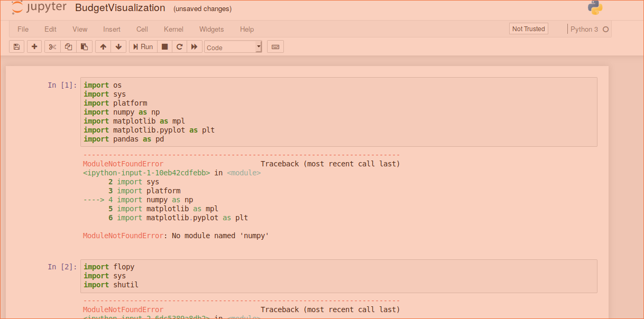Save and checkpoint the notebook
644x319 pixels.
(16, 46)
